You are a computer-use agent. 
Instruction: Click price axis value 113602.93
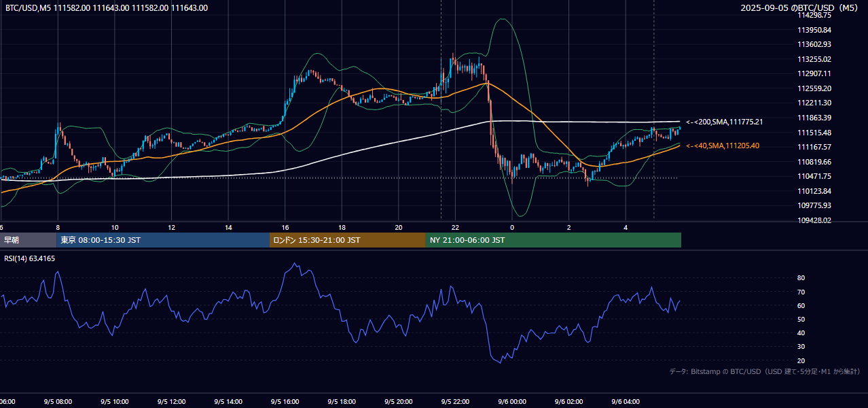[x=814, y=44]
